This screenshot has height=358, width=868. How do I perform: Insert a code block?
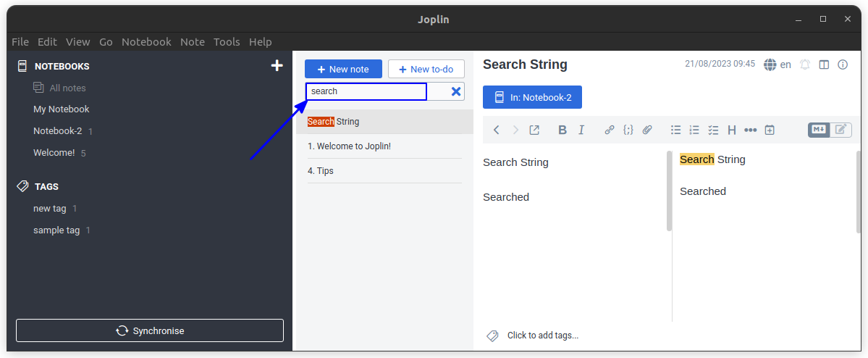pyautogui.click(x=628, y=130)
